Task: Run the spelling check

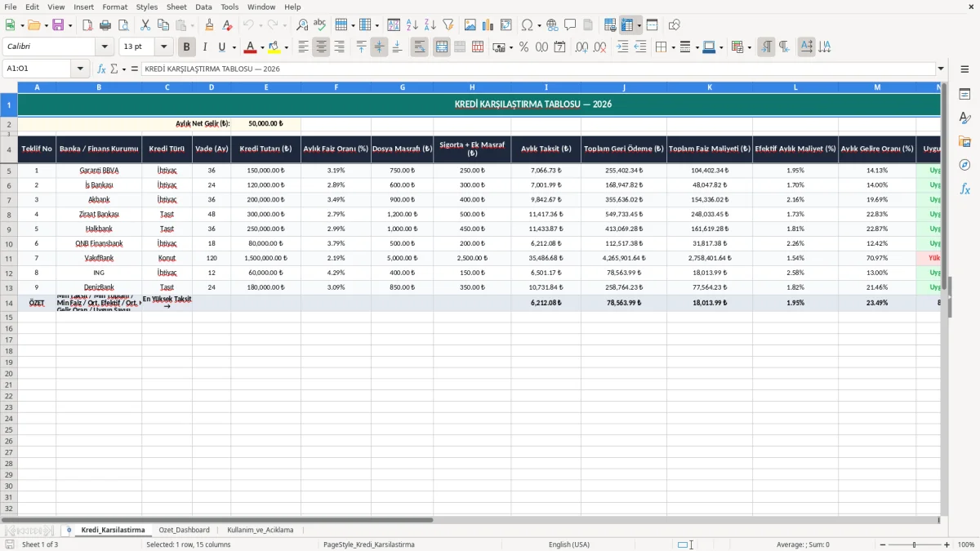Action: pyautogui.click(x=320, y=25)
